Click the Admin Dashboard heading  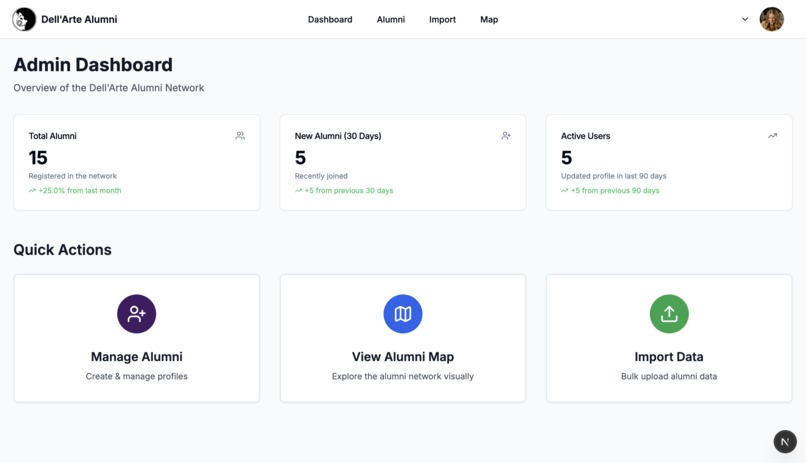coord(93,65)
